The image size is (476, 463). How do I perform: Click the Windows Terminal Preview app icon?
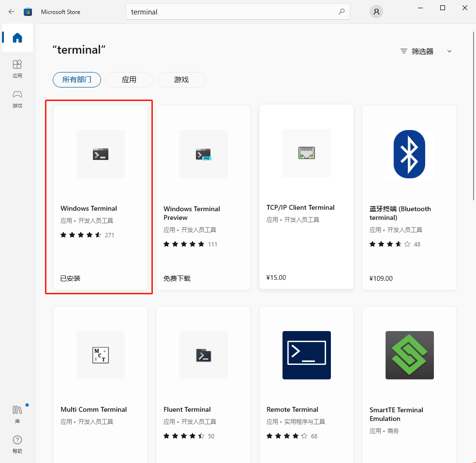point(203,154)
